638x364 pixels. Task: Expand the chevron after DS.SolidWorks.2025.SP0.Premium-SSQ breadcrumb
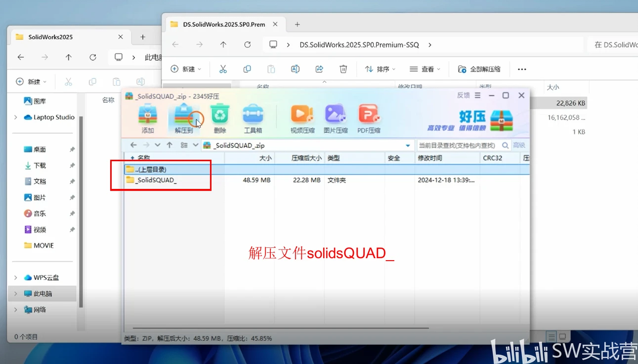(x=430, y=45)
